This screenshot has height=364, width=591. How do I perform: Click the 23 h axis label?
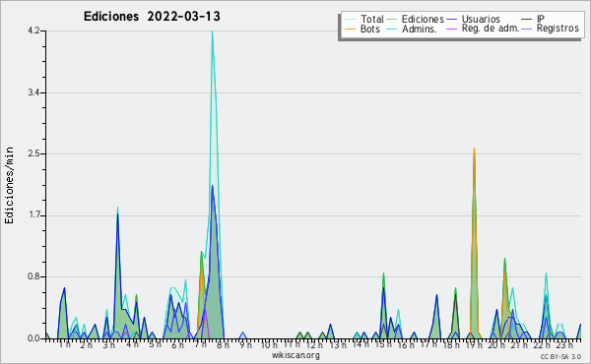[563, 345]
